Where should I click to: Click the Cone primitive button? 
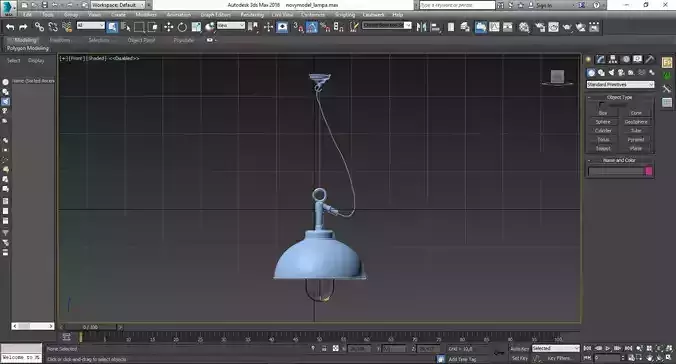point(636,113)
